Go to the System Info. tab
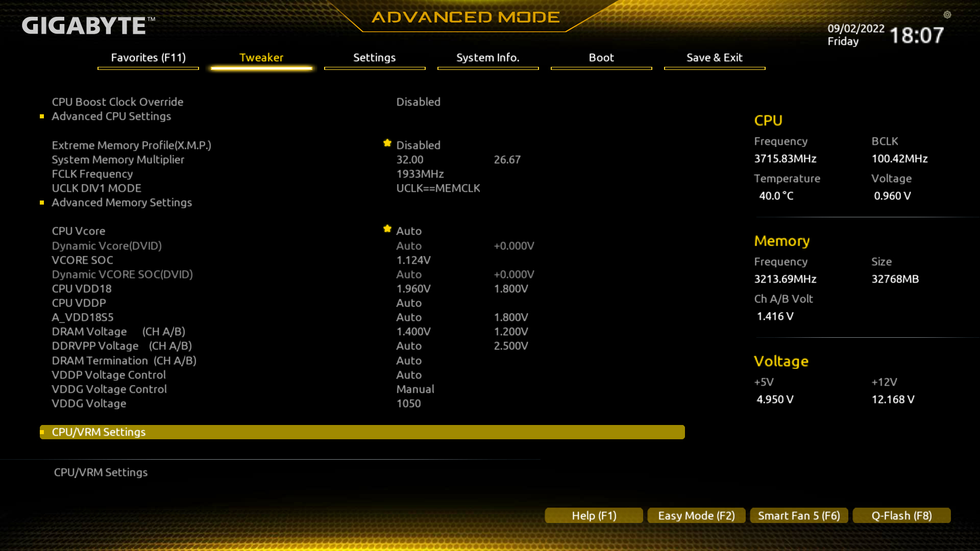 [487, 58]
